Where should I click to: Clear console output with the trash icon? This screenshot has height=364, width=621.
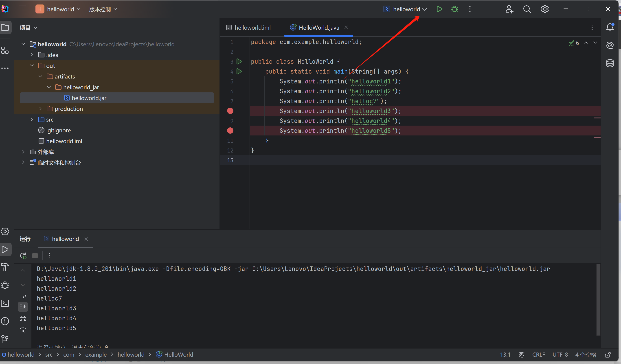[23, 330]
